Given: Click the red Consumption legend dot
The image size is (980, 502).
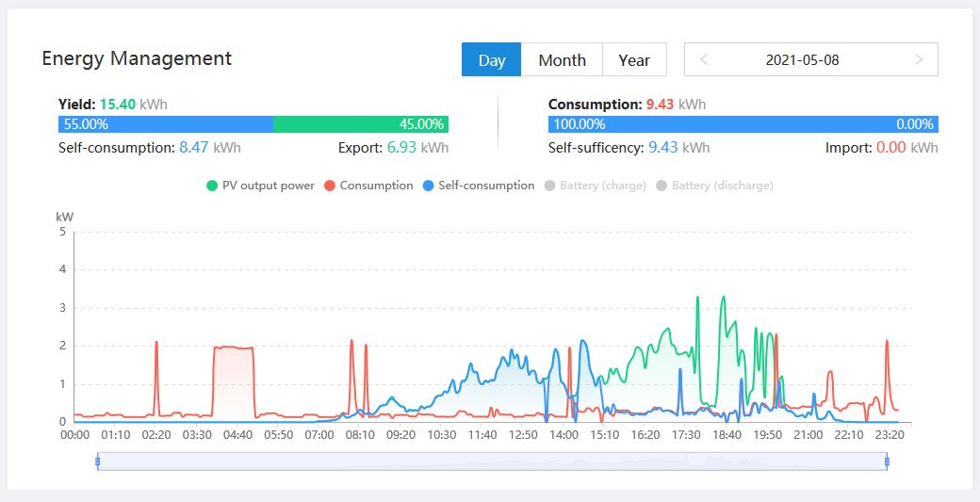Looking at the screenshot, I should coord(330,186).
